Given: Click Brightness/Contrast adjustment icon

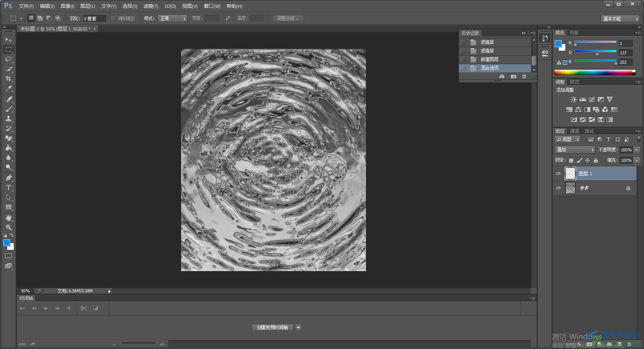Looking at the screenshot, I should tap(574, 100).
